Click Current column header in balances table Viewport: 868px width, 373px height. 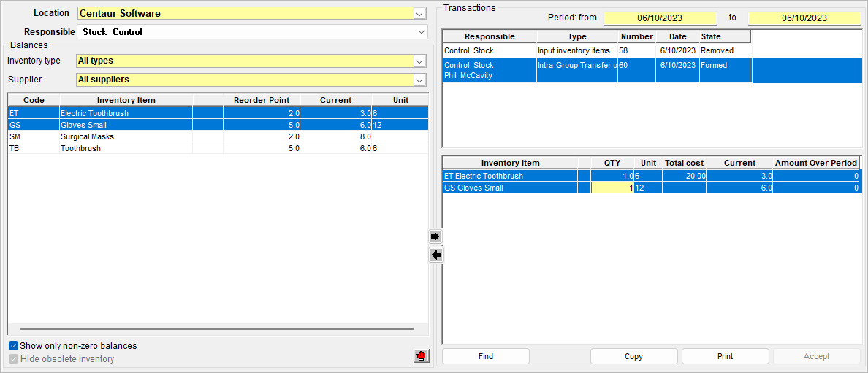pyautogui.click(x=336, y=100)
